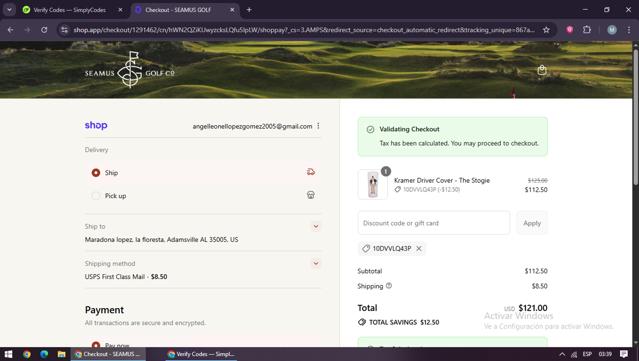Open the browser extensions puzzle icon

(x=586, y=30)
